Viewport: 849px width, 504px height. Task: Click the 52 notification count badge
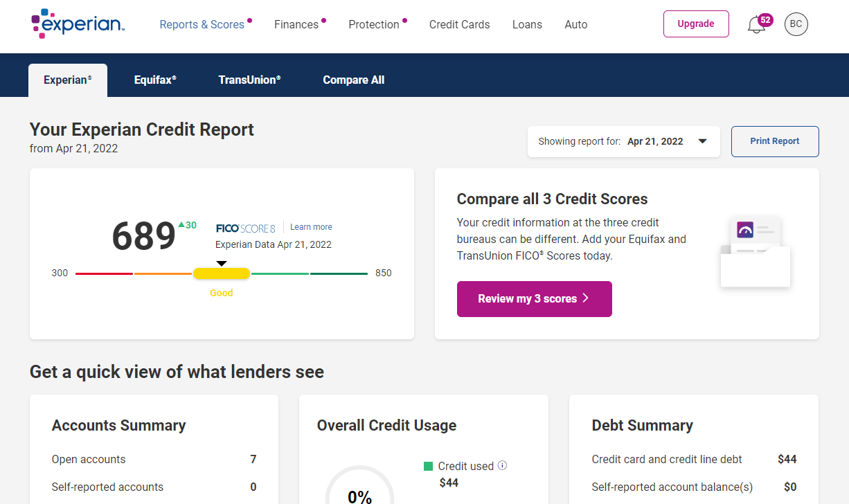click(x=765, y=20)
